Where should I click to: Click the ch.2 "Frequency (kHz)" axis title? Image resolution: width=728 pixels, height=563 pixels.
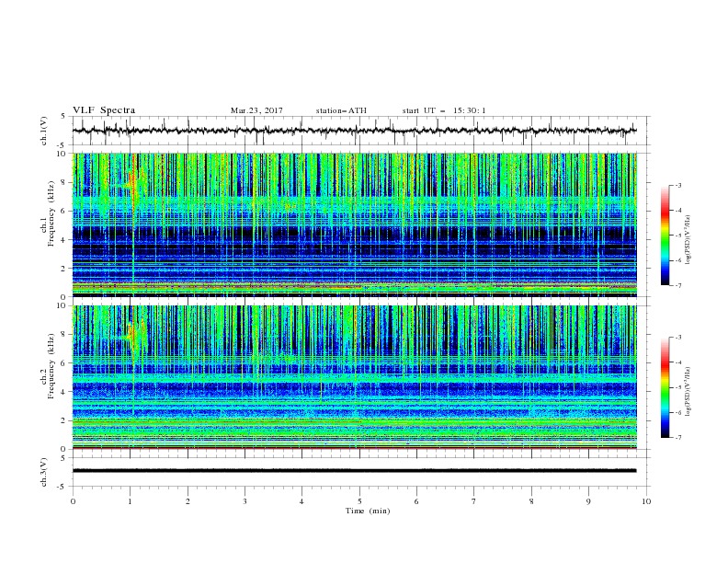pos(51,366)
